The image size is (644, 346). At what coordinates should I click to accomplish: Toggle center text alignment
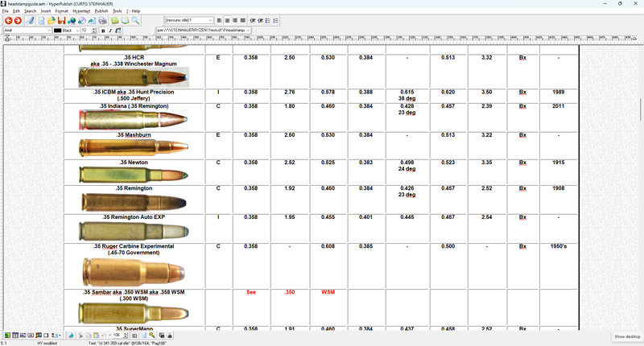pyautogui.click(x=228, y=21)
